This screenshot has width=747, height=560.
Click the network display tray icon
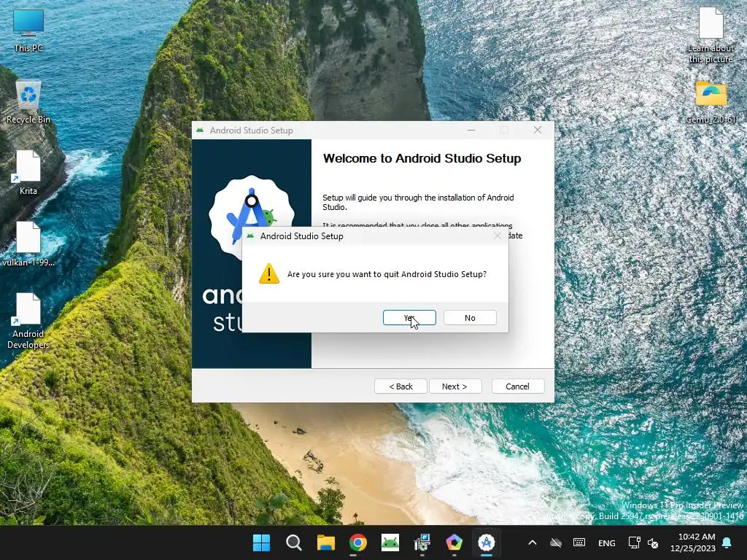(634, 542)
